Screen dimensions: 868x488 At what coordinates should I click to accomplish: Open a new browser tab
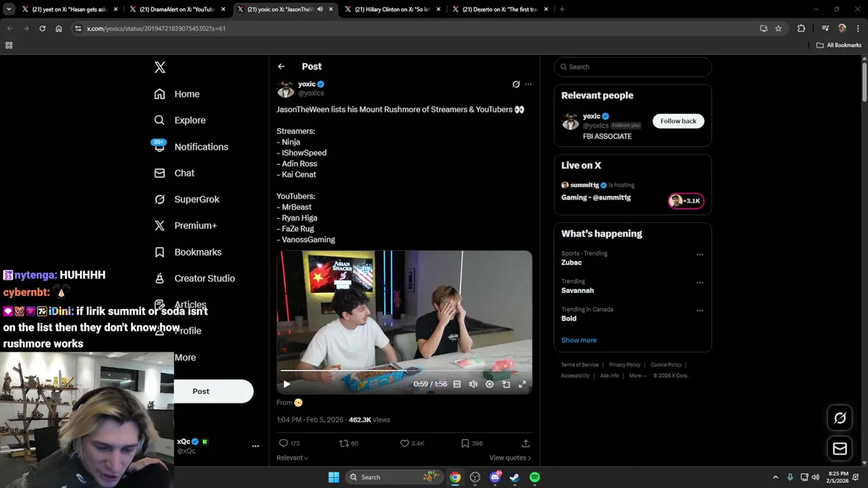(562, 9)
